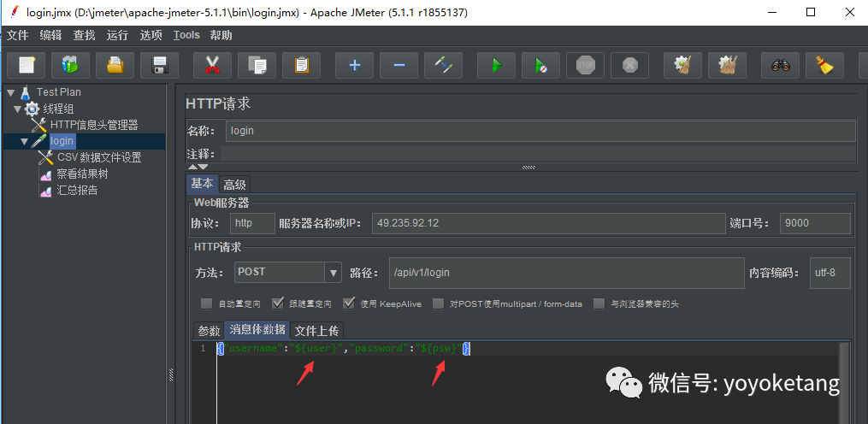
Task: Switch to the 高级 tab
Action: click(x=234, y=185)
